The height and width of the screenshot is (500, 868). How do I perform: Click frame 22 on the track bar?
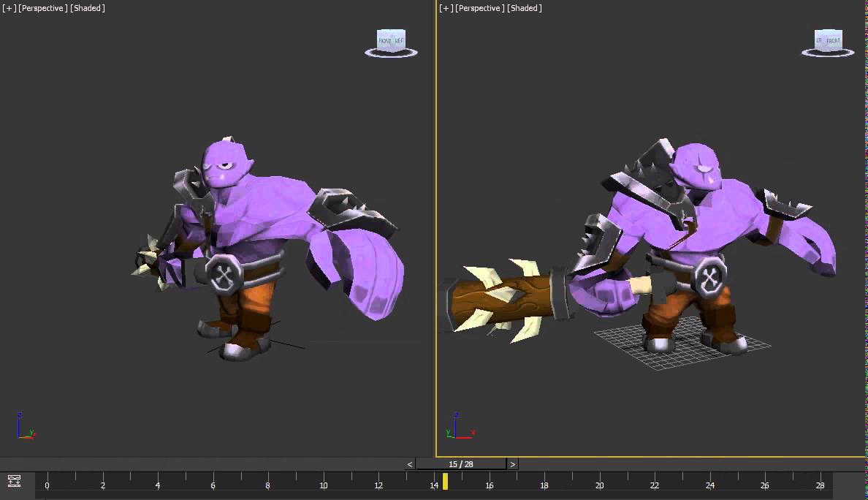[655, 485]
